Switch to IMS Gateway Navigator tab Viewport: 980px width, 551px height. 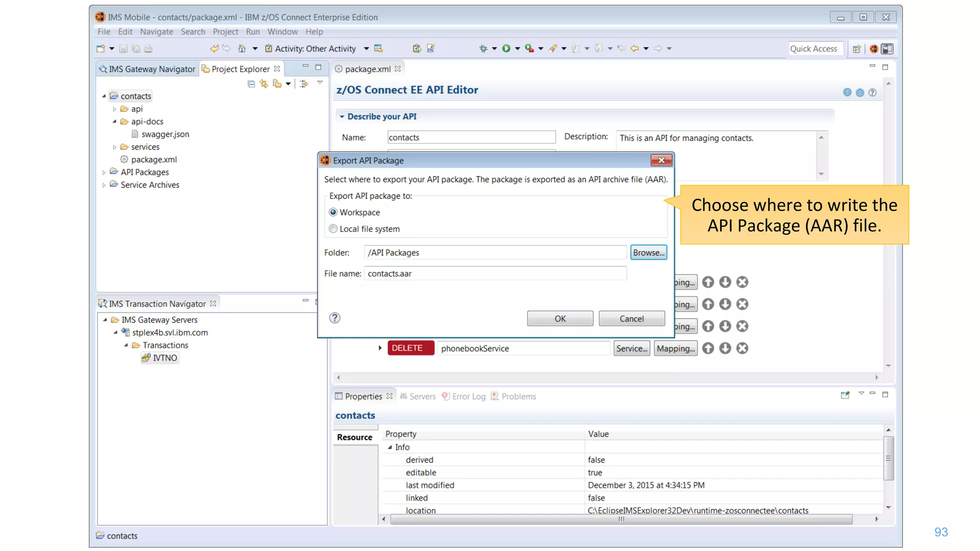point(147,69)
